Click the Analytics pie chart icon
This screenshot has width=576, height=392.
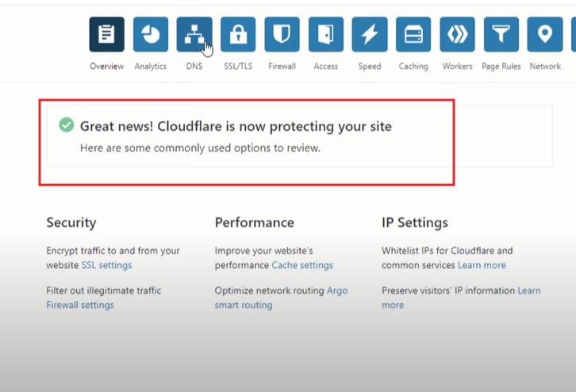[150, 35]
